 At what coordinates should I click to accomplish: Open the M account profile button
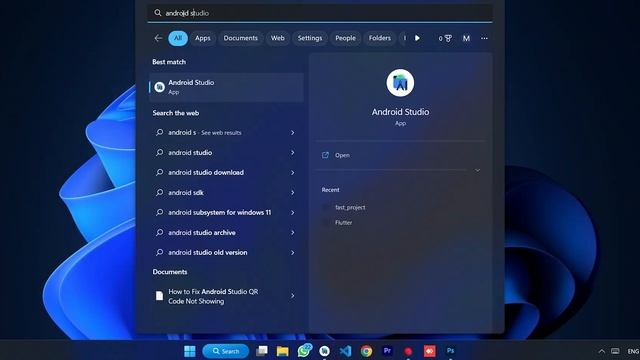click(466, 38)
